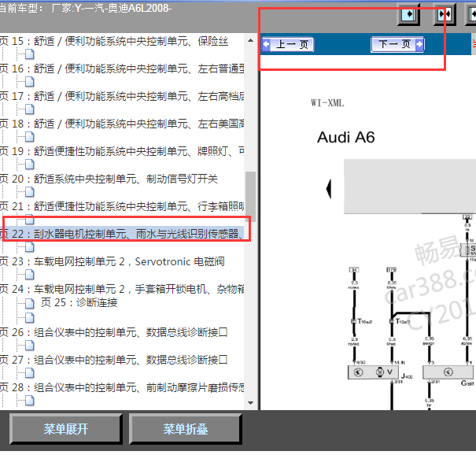
Task: Select tree item 页 25 诊断连接
Action: pyautogui.click(x=79, y=303)
